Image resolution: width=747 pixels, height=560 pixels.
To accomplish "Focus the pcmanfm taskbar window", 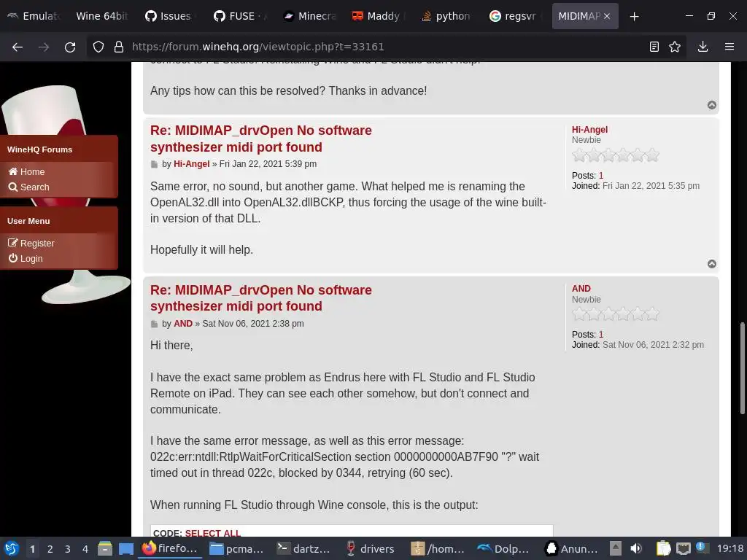I will 238,548.
